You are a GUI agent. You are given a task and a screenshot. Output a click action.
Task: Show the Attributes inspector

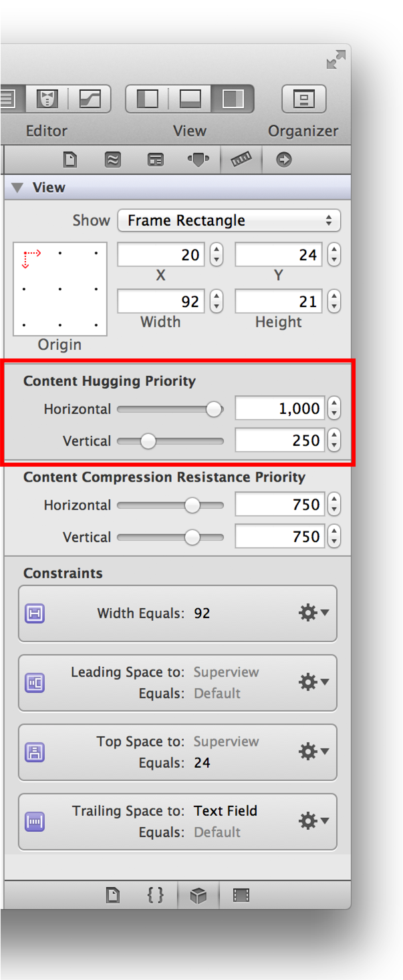198,160
